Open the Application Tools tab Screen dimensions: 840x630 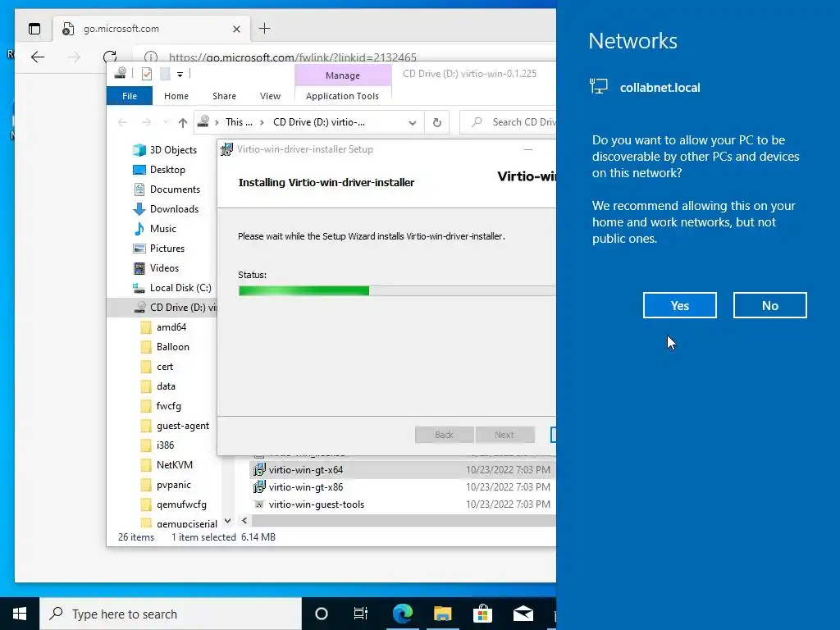point(342,96)
